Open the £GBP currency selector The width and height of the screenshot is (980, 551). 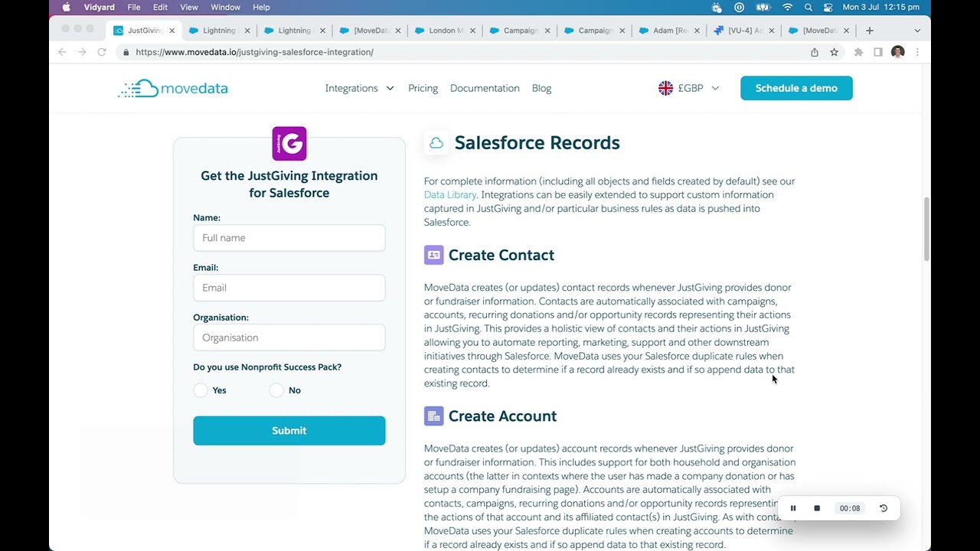pos(689,88)
